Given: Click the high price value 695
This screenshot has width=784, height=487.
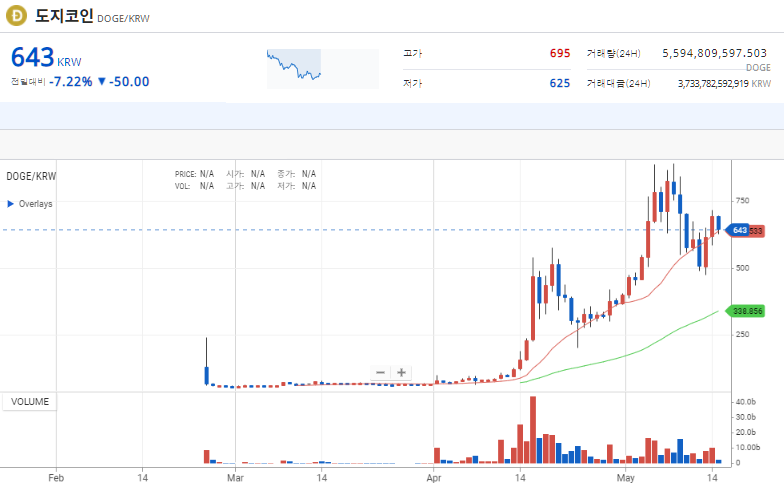Looking at the screenshot, I should click(560, 54).
